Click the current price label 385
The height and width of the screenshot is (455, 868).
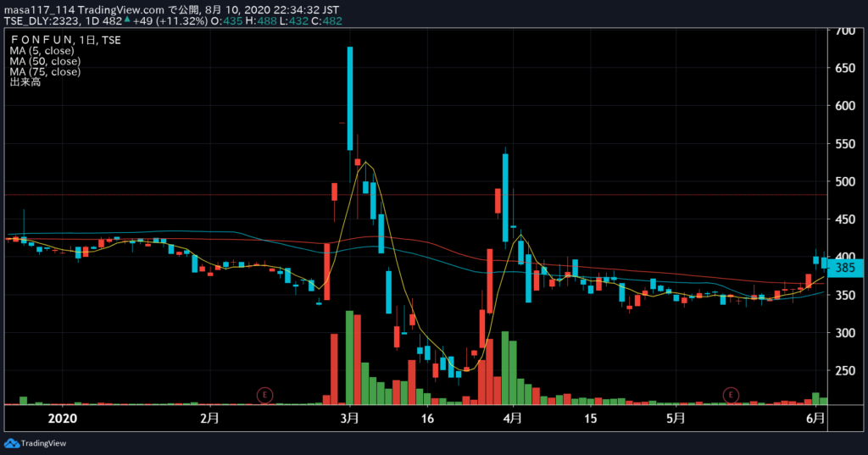click(845, 268)
